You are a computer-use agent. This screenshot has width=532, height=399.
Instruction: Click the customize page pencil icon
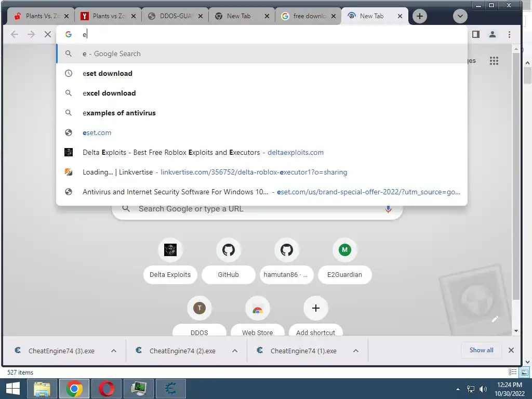point(495,319)
